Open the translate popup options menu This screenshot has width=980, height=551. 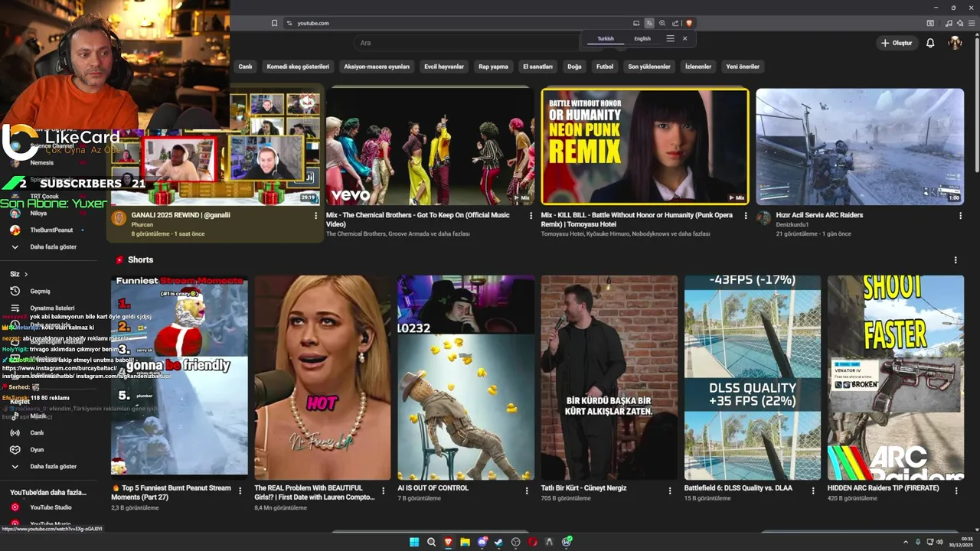[x=670, y=38]
